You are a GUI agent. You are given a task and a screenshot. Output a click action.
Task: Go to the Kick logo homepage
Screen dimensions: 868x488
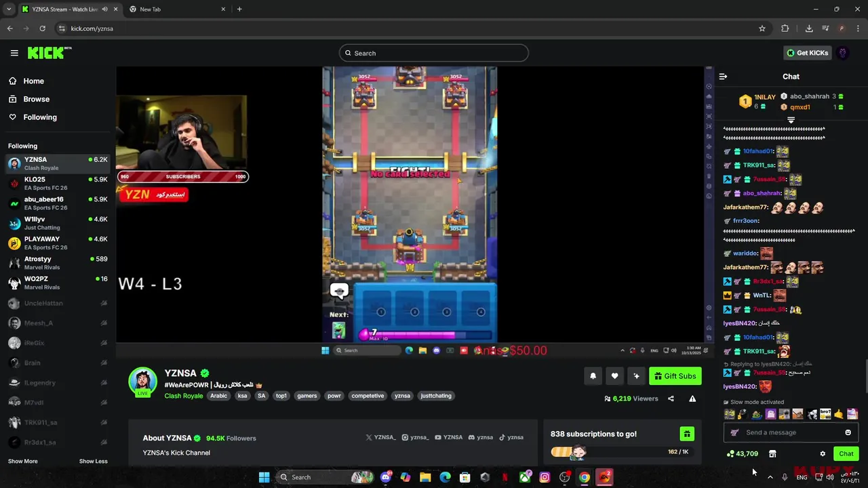point(50,53)
